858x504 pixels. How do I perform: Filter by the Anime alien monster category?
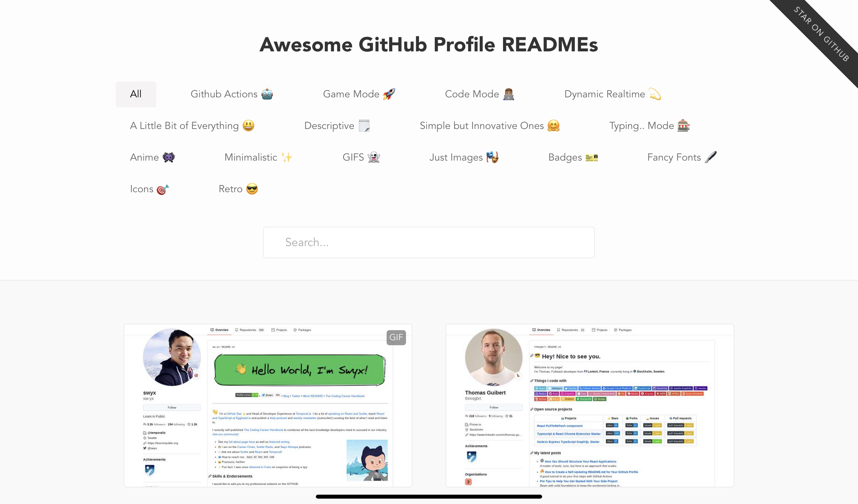click(x=152, y=157)
